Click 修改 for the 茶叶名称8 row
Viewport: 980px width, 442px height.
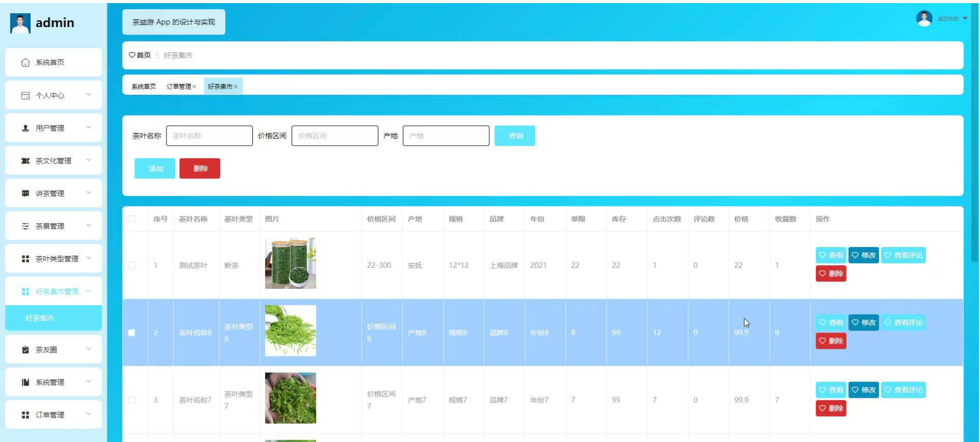tap(863, 322)
